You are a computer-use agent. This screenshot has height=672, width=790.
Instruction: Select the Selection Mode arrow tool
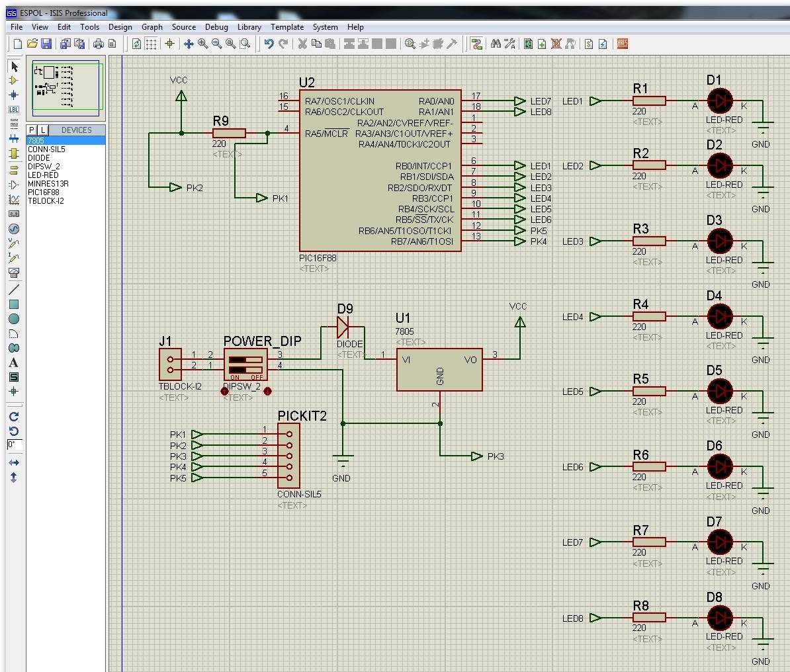(x=14, y=66)
